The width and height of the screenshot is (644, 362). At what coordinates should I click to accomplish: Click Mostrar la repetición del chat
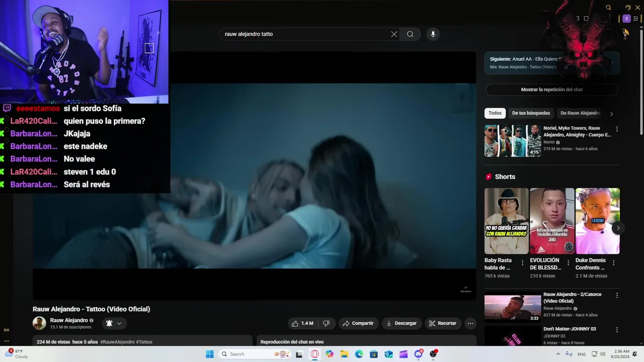(x=552, y=89)
